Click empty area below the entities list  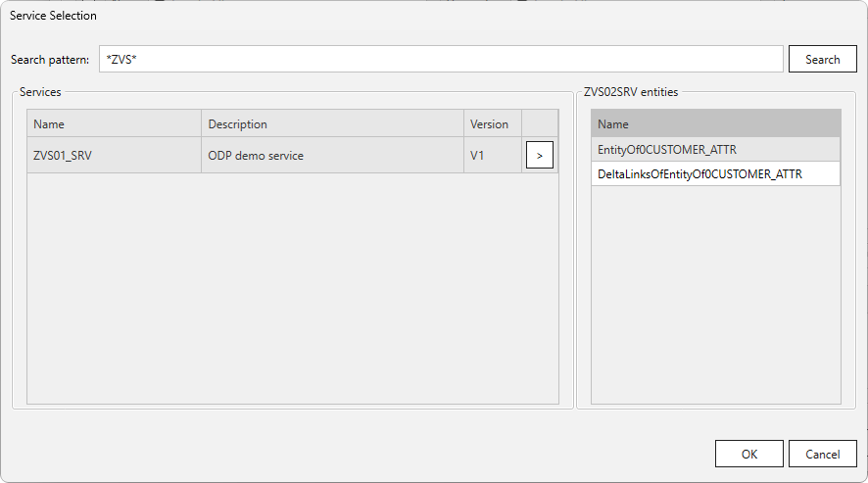[715, 294]
